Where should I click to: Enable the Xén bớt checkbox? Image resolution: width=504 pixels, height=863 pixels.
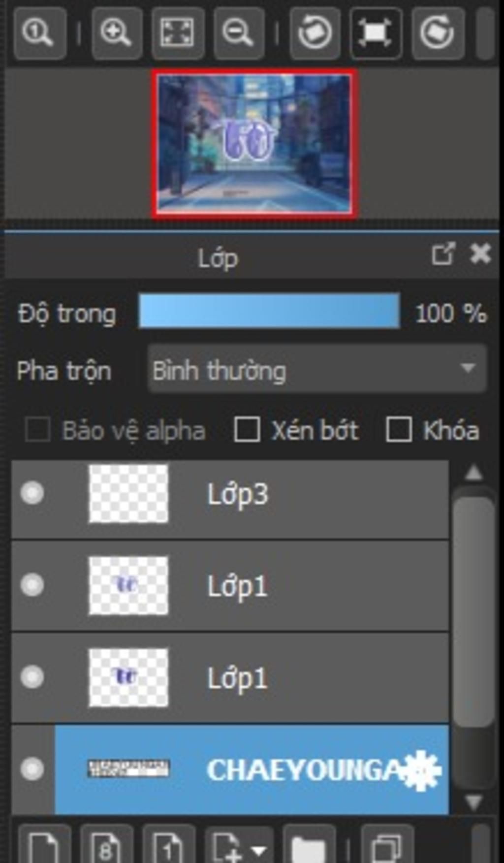[247, 430]
